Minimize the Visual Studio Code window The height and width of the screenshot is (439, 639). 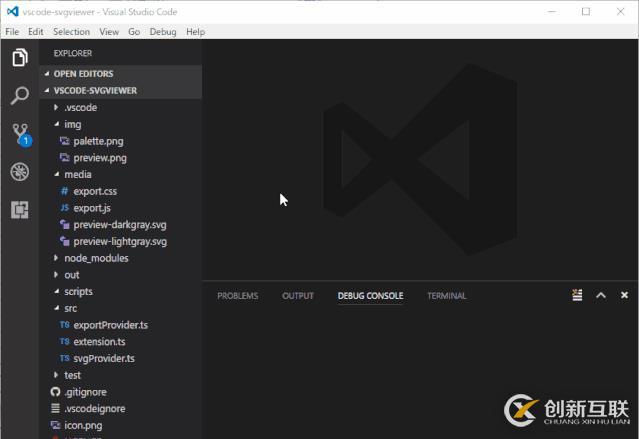[552, 12]
